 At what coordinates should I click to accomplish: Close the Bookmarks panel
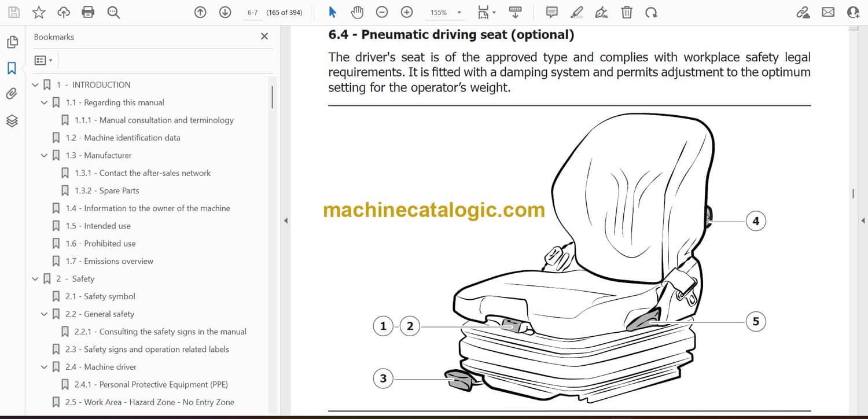(x=264, y=36)
